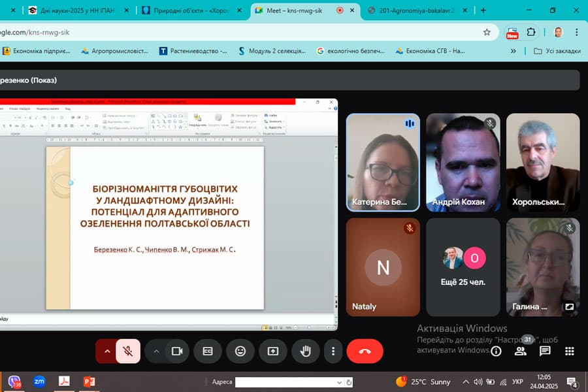Open network Wi-Fi icon

point(503,382)
